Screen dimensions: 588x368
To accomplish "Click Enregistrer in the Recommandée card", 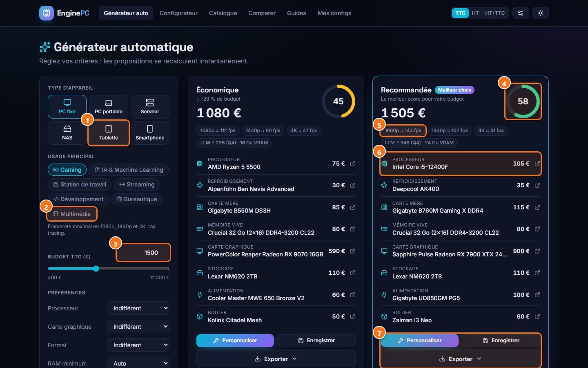I will [501, 341].
